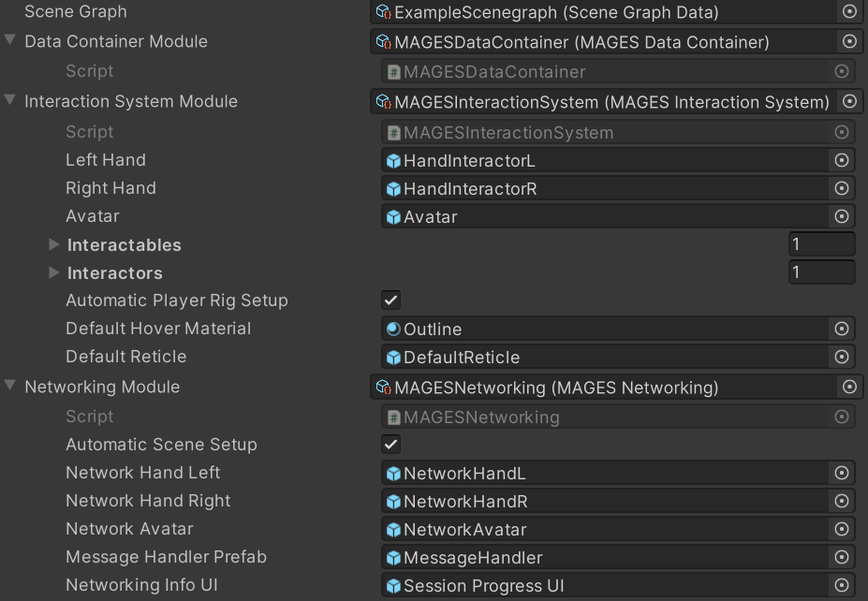The image size is (868, 601).
Task: Click the Default Reticle label
Action: pos(126,357)
